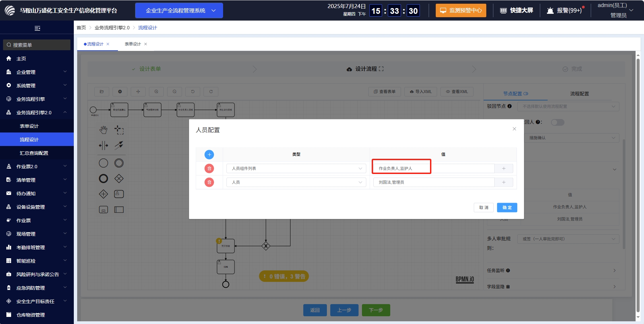The image size is (644, 324).
Task: Expand the 设备设施管理 menu
Action: [37, 207]
